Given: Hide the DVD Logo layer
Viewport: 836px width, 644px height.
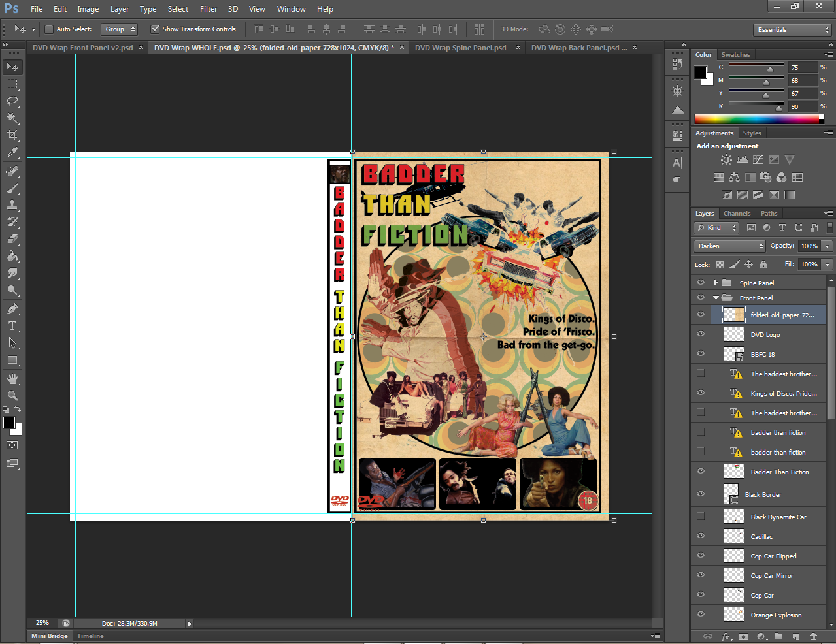Looking at the screenshot, I should [x=701, y=334].
